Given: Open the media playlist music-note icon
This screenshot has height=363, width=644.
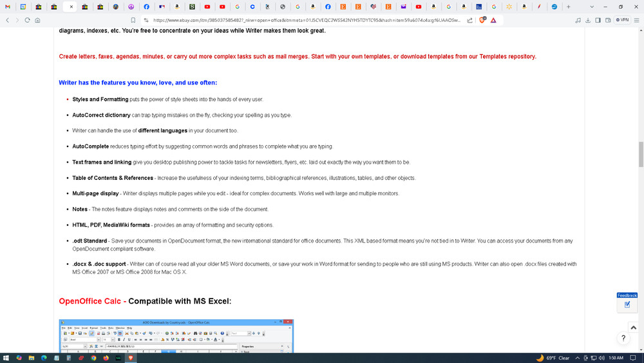Looking at the screenshot, I should (x=578, y=20).
